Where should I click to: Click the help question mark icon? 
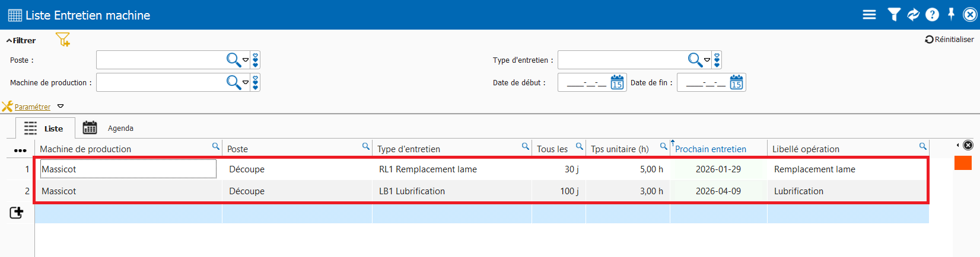933,15
